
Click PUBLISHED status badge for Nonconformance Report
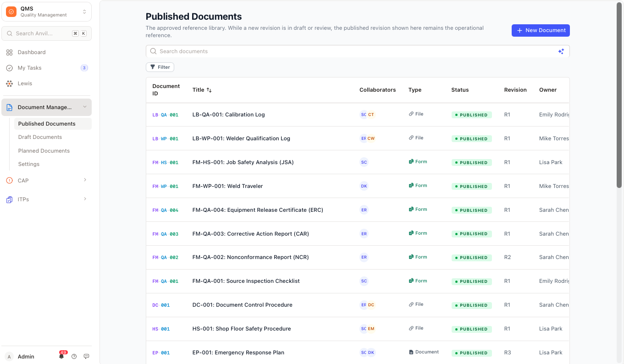coord(471,258)
